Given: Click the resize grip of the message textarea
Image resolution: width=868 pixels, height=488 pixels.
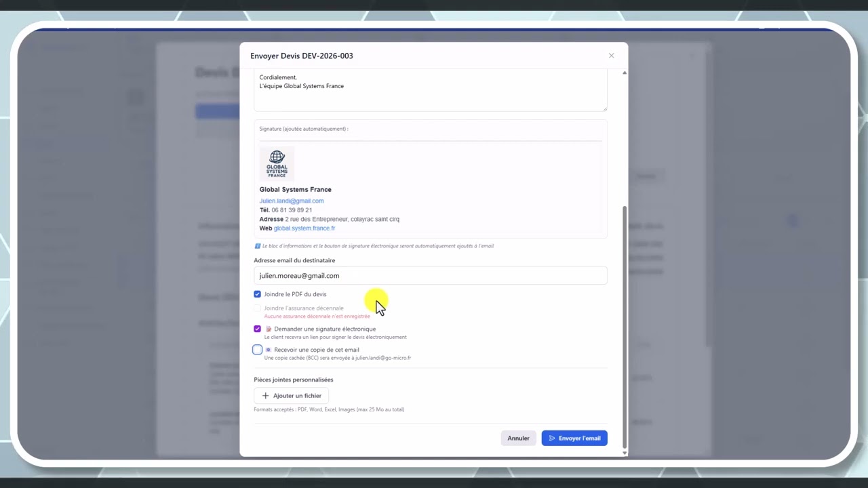Looking at the screenshot, I should (x=604, y=108).
